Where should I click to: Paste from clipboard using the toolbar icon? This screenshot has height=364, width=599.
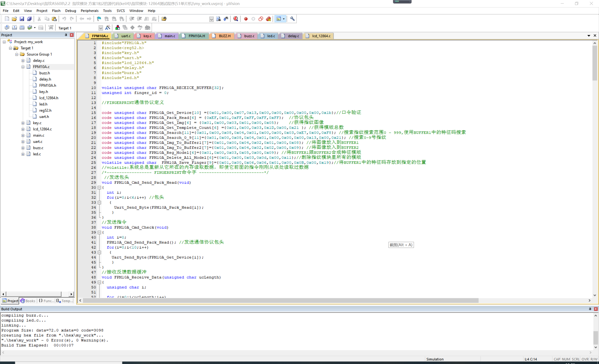[54, 19]
